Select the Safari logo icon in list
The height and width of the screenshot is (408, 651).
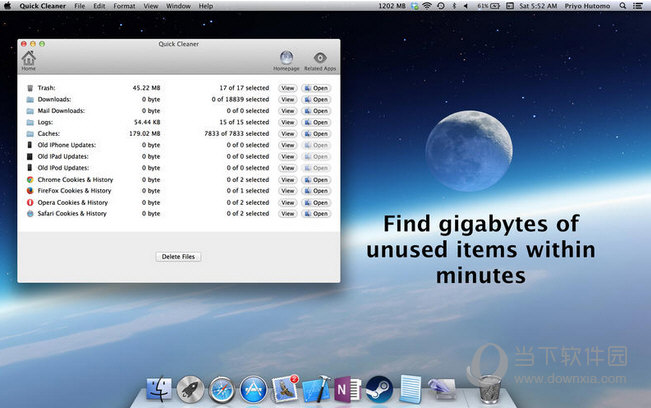pyautogui.click(x=30, y=214)
